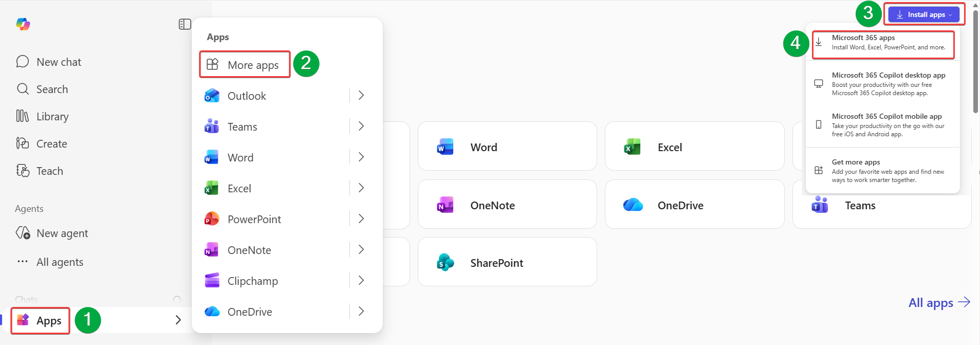Expand the Outlook submenu arrow
The image size is (980, 345).
361,96
